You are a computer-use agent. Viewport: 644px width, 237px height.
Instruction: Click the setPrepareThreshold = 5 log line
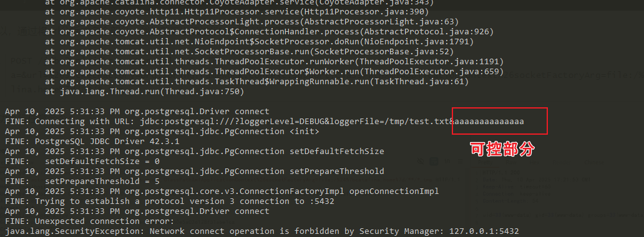(82, 181)
